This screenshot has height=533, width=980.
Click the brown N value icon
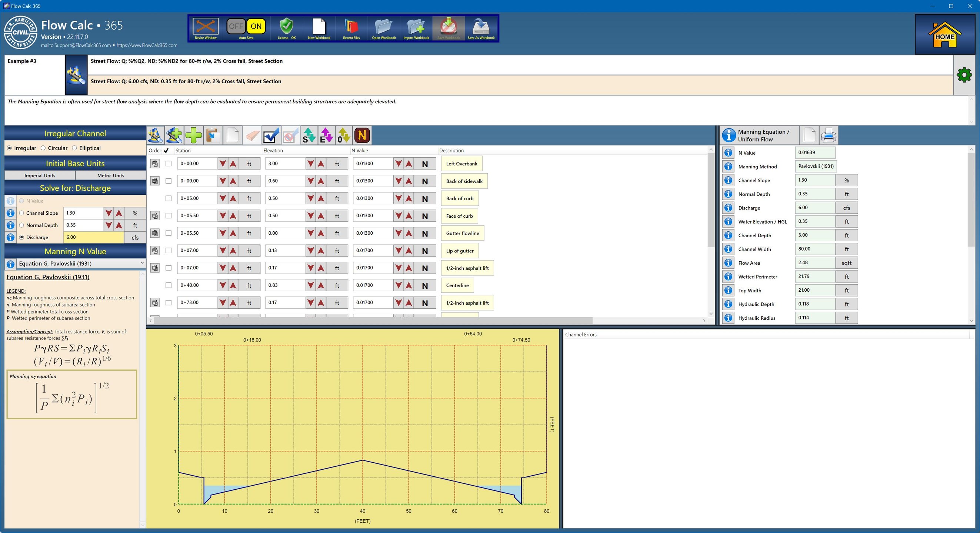(362, 135)
